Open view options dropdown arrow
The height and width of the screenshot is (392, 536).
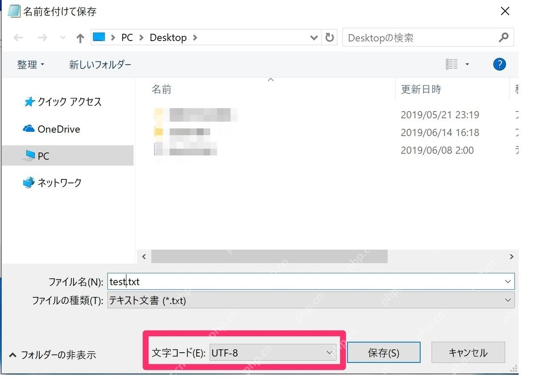point(467,64)
